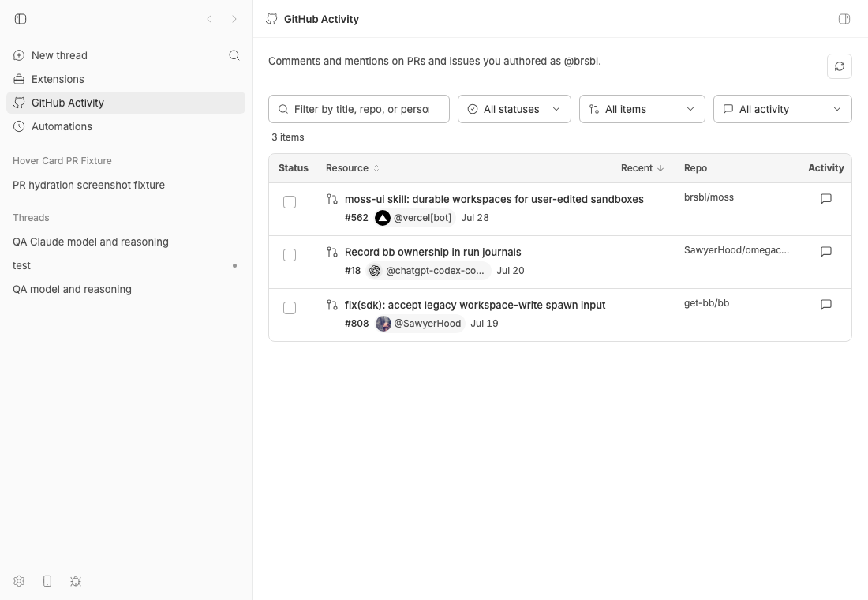
Task: Click the unread dot next to test thread
Action: click(234, 266)
